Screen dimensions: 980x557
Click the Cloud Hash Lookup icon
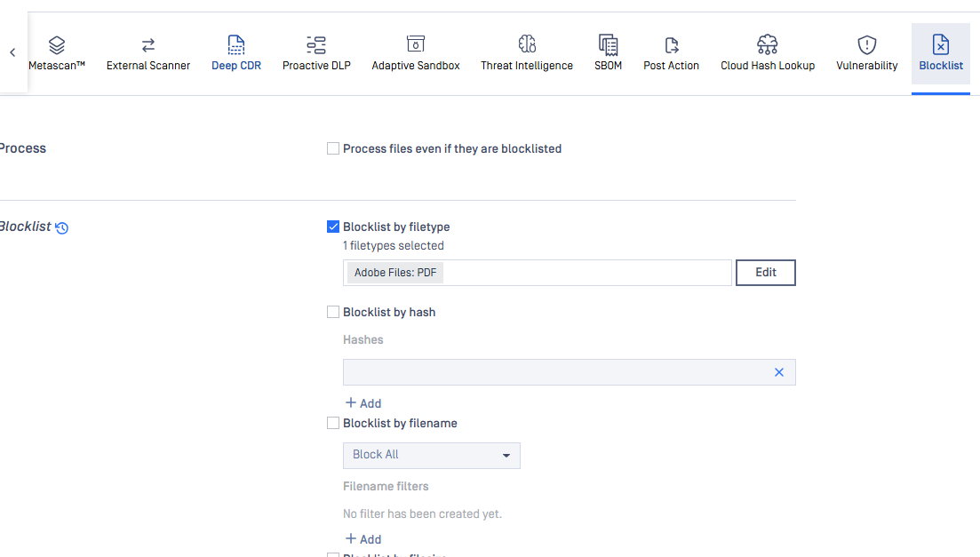[768, 44]
